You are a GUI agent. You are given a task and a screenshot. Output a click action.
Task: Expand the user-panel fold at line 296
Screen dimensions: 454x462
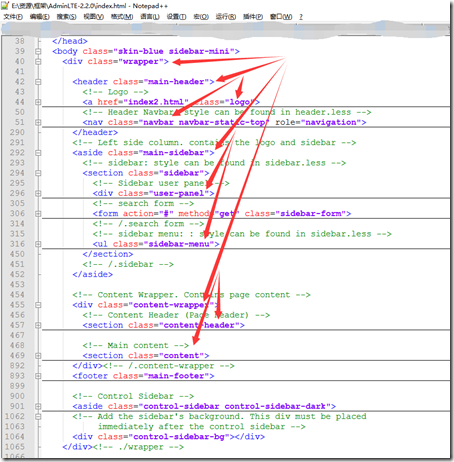tap(38, 193)
